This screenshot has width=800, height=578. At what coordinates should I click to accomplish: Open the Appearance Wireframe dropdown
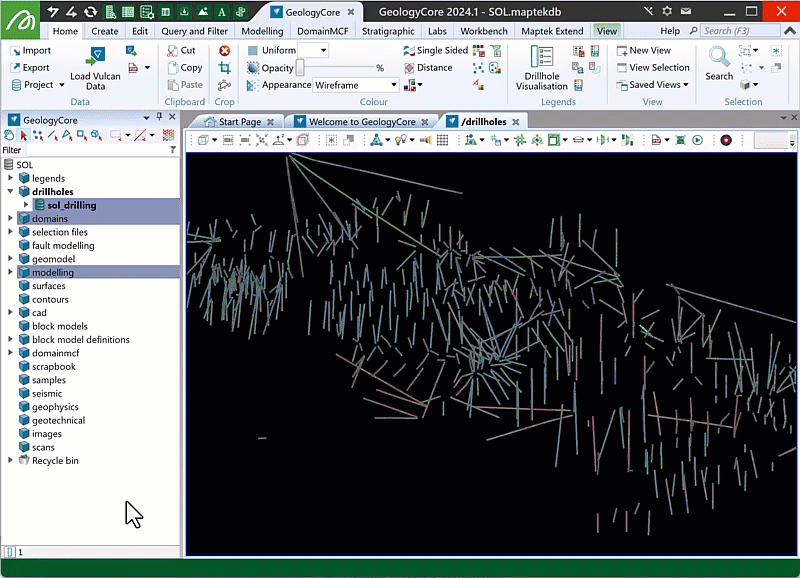(393, 86)
